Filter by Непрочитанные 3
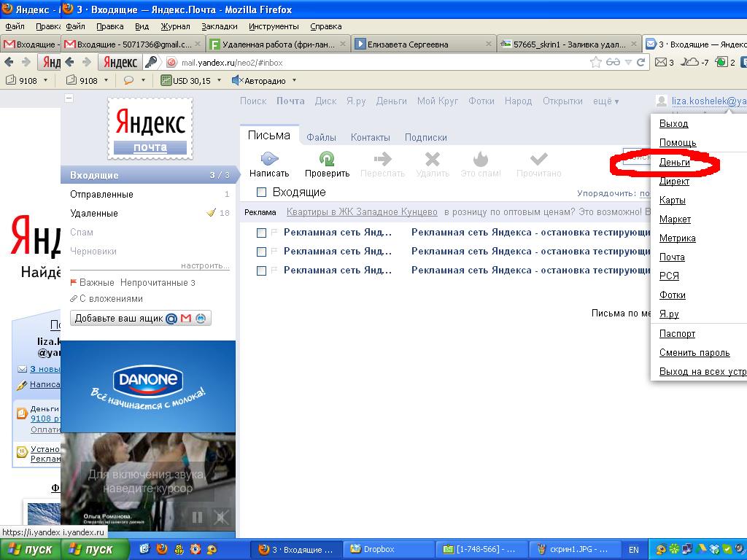This screenshot has width=747, height=560. click(158, 282)
